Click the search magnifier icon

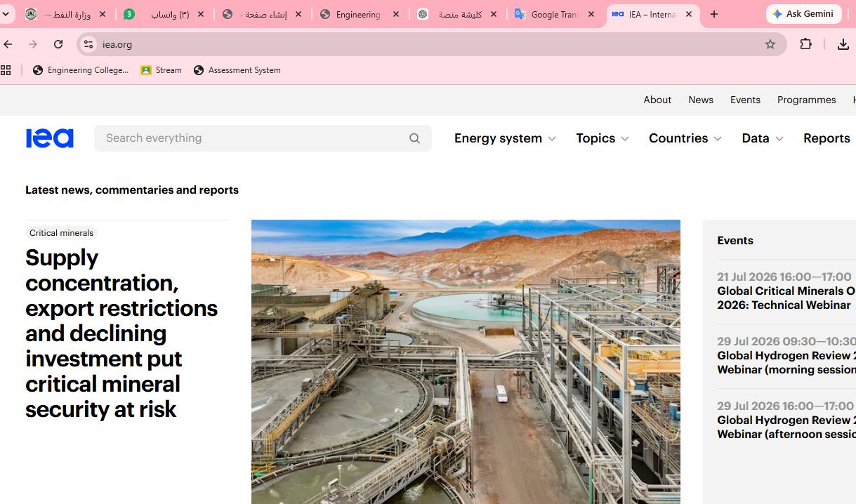[414, 138]
